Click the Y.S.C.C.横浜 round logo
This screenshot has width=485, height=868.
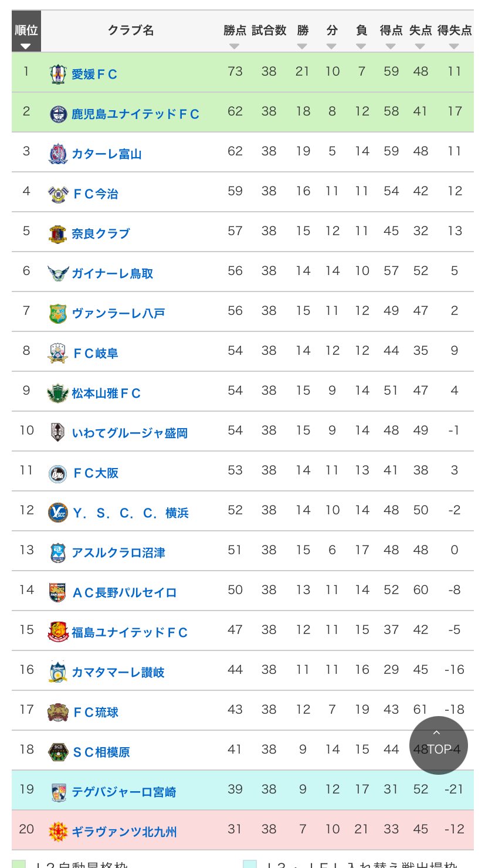tap(57, 513)
